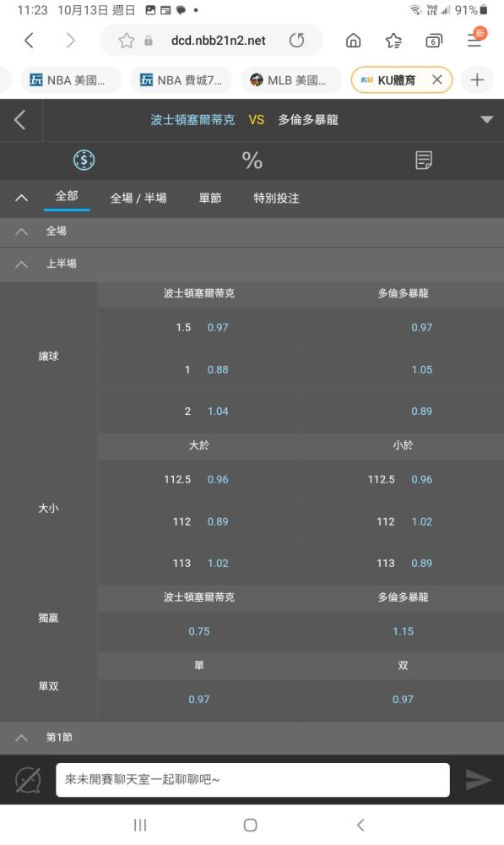Open the bet slip notes icon
Viewport: 504px width, 845px height.
point(424,160)
